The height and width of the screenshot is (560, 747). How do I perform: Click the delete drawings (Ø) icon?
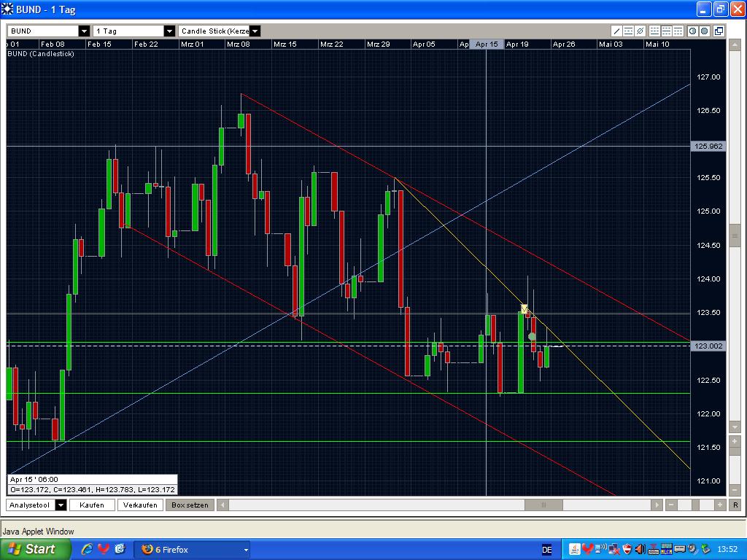tap(640, 31)
